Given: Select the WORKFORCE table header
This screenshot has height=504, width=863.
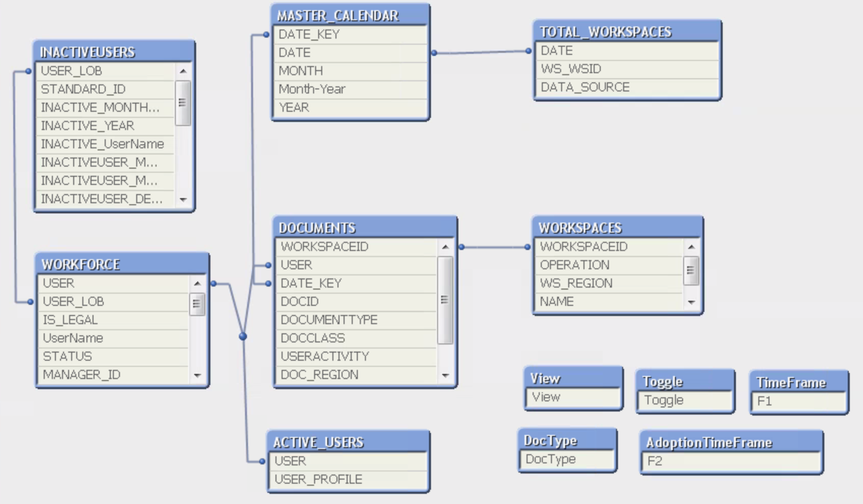Looking at the screenshot, I should click(x=122, y=264).
